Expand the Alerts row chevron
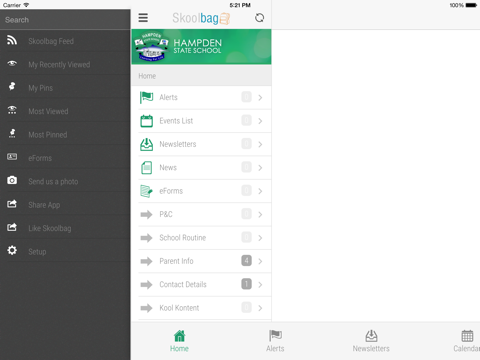Image resolution: width=480 pixels, height=360 pixels. 260,98
